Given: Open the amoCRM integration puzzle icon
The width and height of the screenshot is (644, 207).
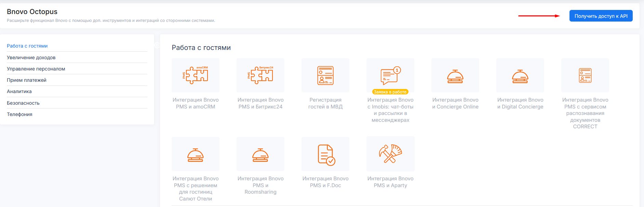Looking at the screenshot, I should coord(196,75).
